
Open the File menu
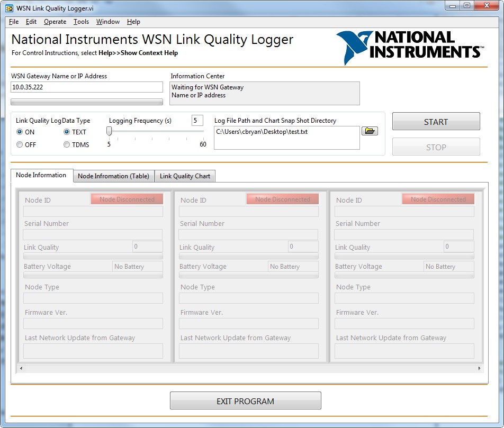point(14,22)
